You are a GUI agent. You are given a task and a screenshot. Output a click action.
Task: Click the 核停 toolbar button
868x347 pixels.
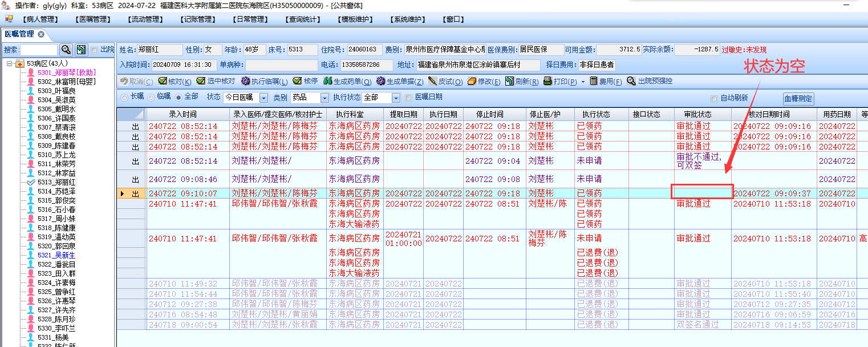pos(306,82)
